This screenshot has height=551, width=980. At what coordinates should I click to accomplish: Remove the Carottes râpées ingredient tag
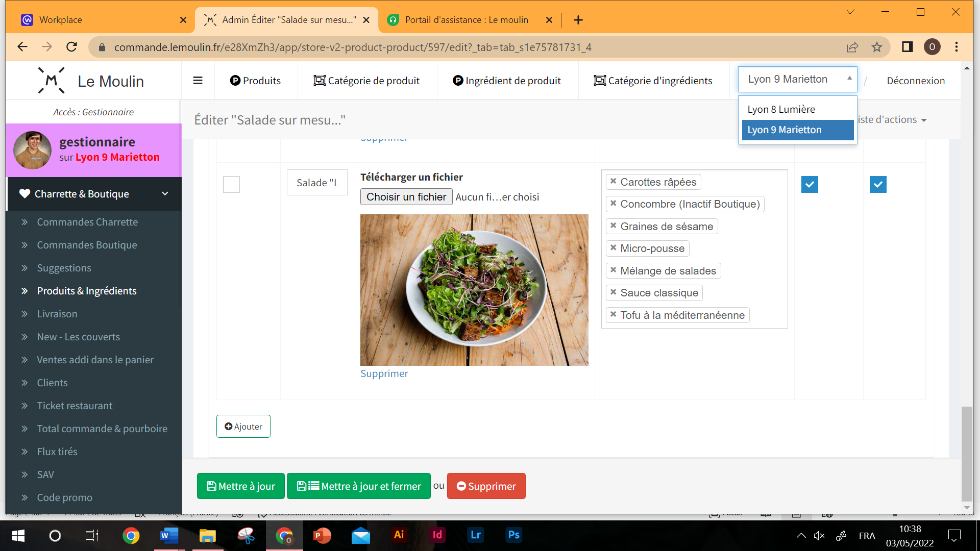point(613,182)
